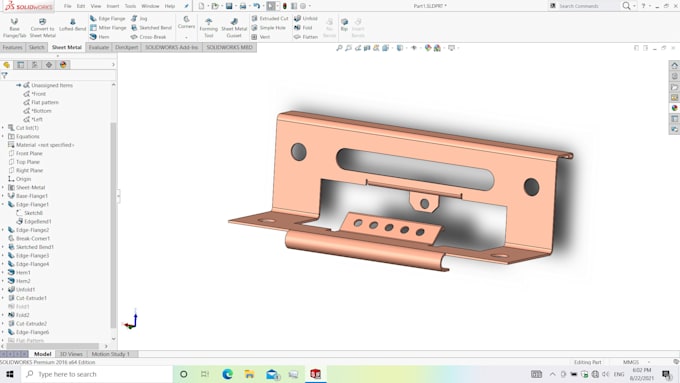Viewport: 680px width, 383px height.
Task: Open the Insert menu
Action: click(x=113, y=6)
